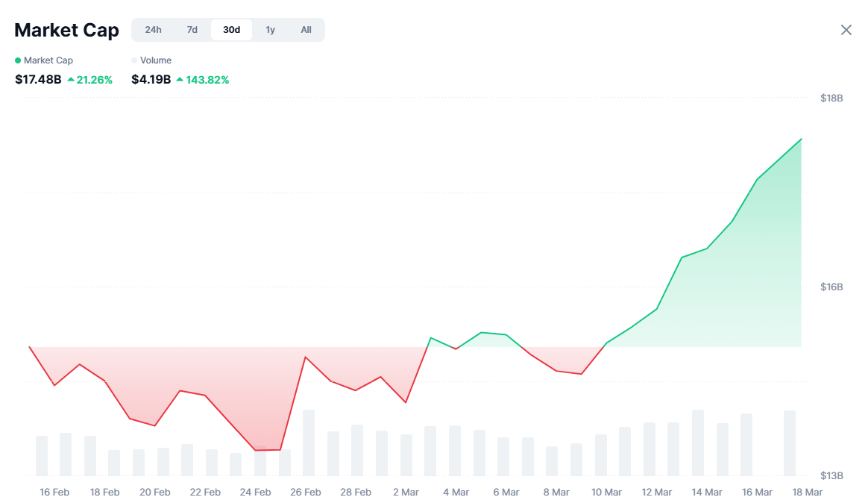
Task: Click the $4.19B volume value
Action: [151, 79]
